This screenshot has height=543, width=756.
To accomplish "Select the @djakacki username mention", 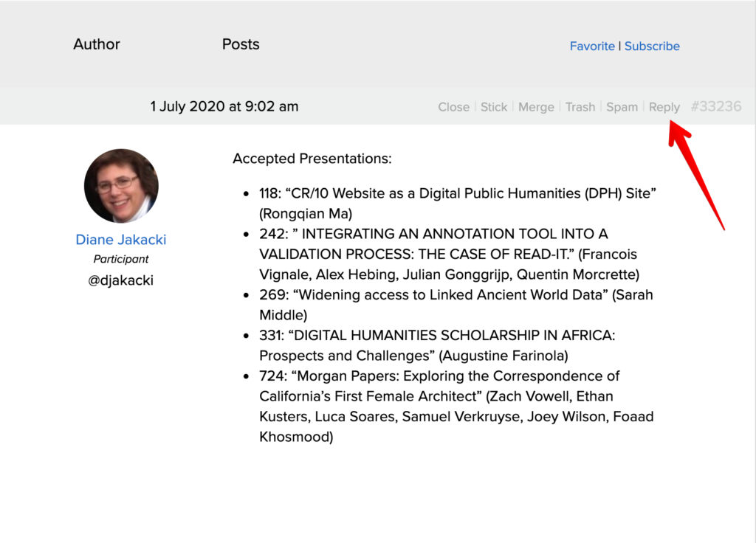I will point(120,280).
